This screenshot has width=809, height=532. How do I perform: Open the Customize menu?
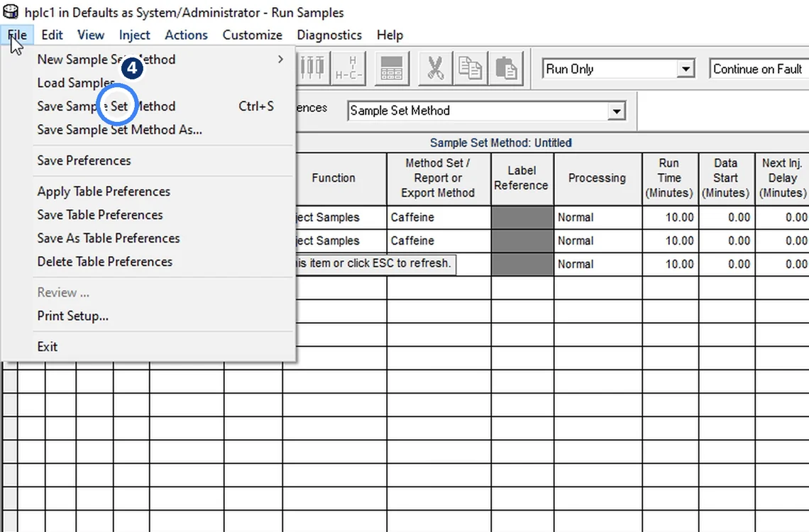pyautogui.click(x=253, y=35)
